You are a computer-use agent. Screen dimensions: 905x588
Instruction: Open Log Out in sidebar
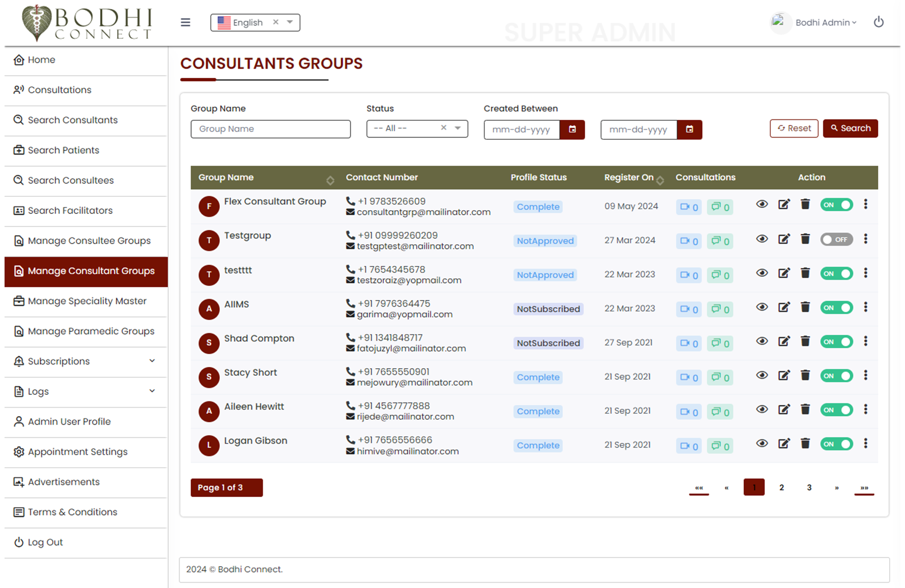point(86,542)
